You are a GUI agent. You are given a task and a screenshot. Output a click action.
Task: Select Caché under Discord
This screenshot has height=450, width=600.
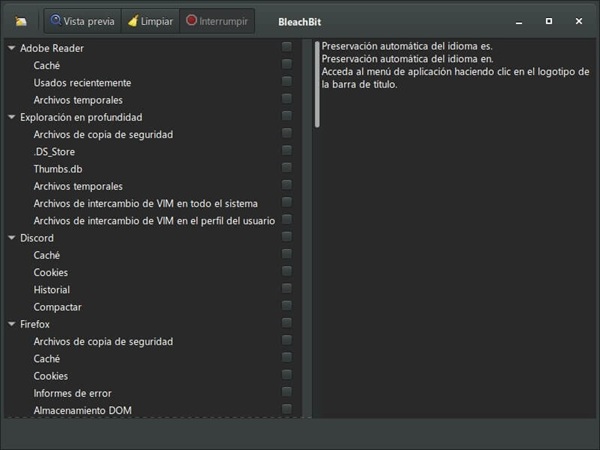tap(47, 255)
